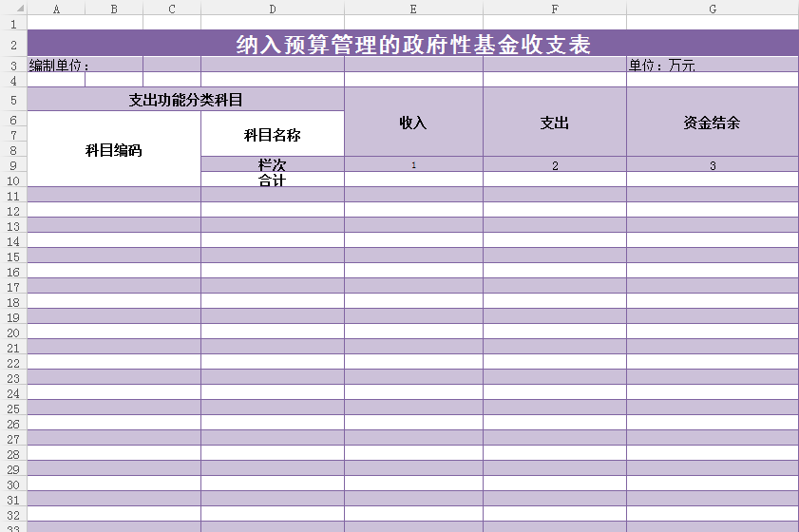This screenshot has height=532, width=799.
Task: Select the 支出功能分类科目 header cell
Action: (x=186, y=100)
